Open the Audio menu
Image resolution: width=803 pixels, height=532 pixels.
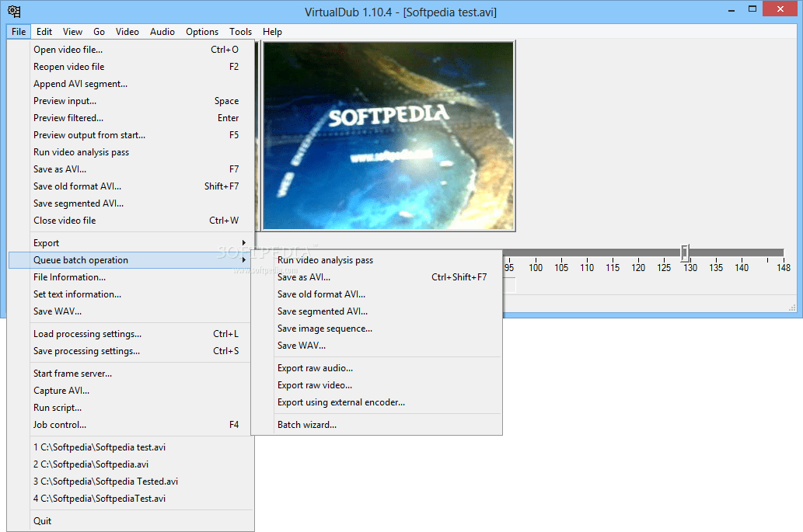tap(162, 32)
